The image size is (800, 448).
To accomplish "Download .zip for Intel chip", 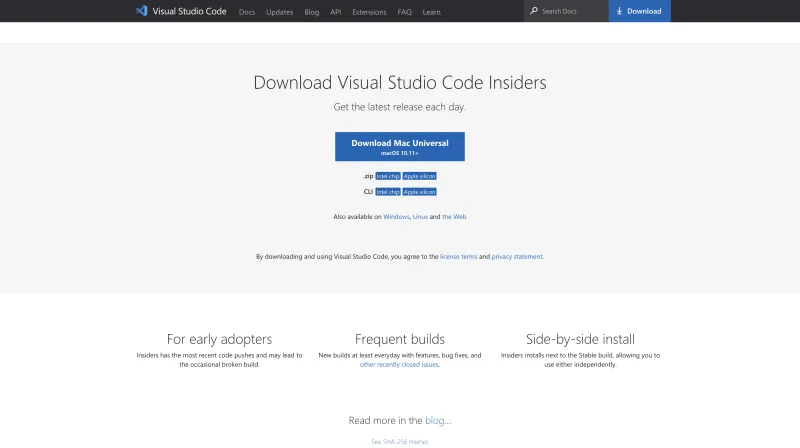I will click(x=388, y=176).
